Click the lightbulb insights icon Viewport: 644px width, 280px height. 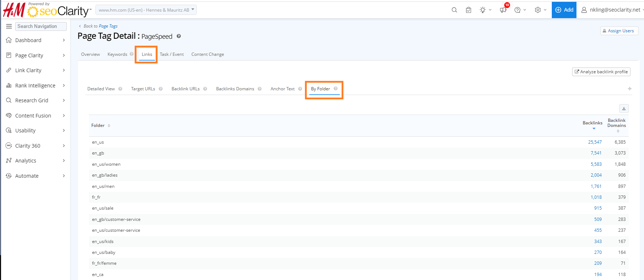pyautogui.click(x=482, y=10)
